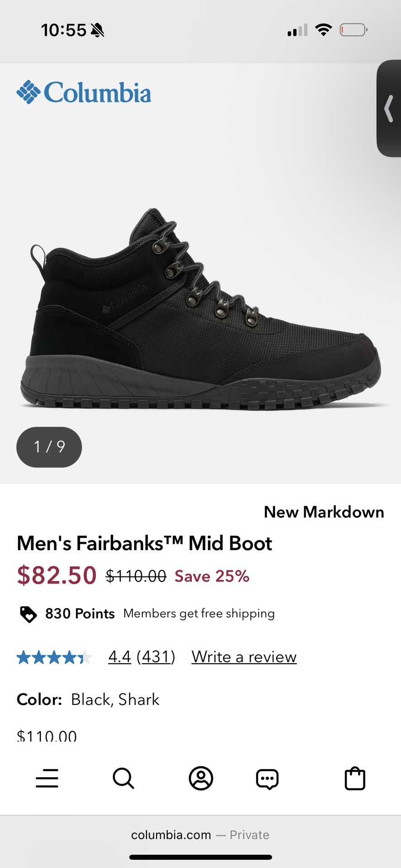Tap the star rating display
The image size is (401, 868).
click(x=54, y=657)
